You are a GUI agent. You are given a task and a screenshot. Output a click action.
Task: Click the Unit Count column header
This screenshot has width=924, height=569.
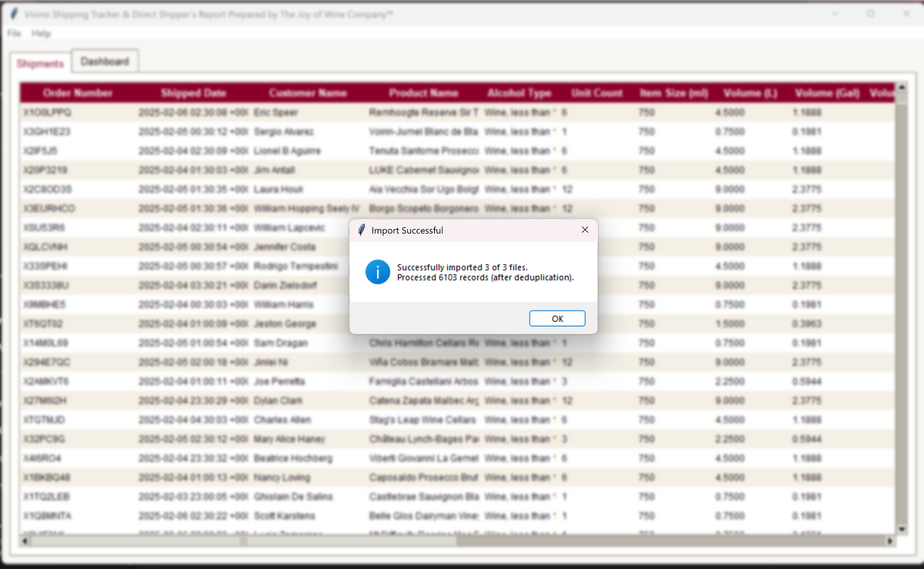pos(597,93)
